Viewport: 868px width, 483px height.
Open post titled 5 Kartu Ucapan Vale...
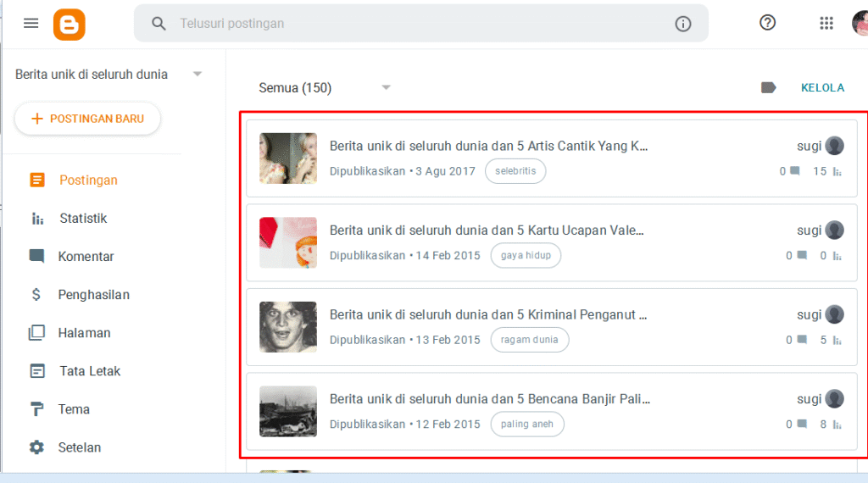(487, 230)
